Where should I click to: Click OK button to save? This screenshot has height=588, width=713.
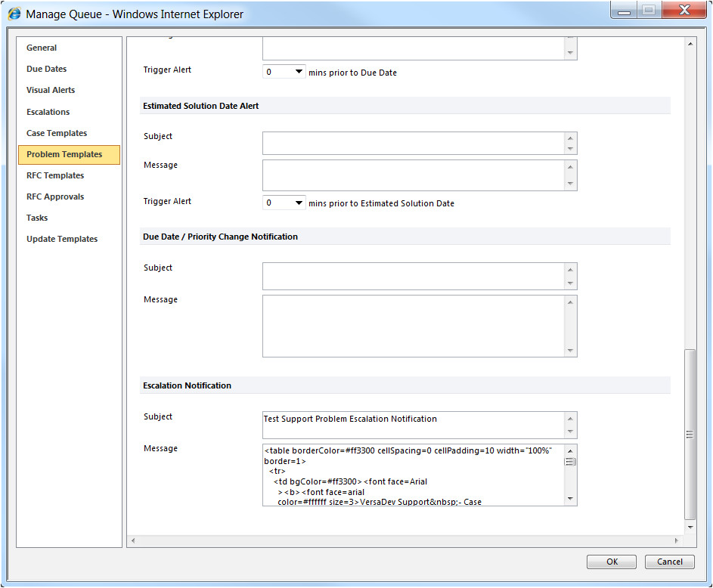click(x=612, y=562)
